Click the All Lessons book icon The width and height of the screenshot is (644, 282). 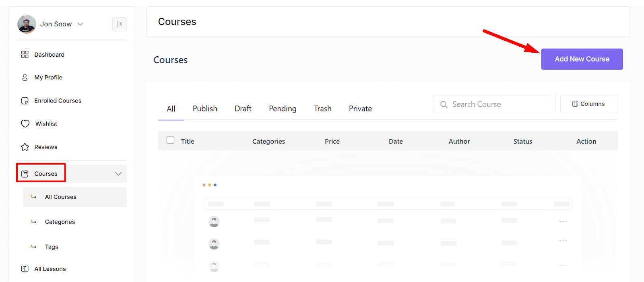tap(25, 269)
